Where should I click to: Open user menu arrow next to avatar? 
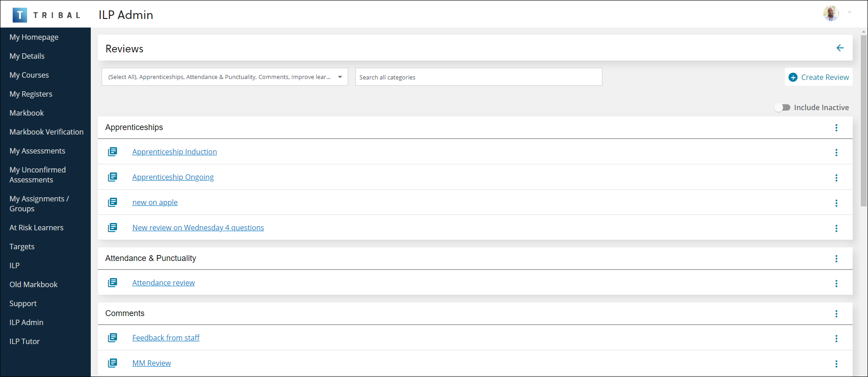[x=849, y=13]
